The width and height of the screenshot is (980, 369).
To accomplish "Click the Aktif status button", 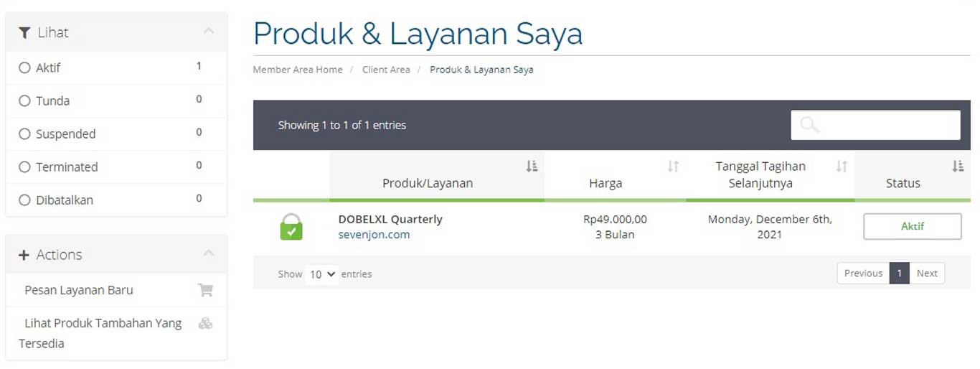I will [912, 226].
